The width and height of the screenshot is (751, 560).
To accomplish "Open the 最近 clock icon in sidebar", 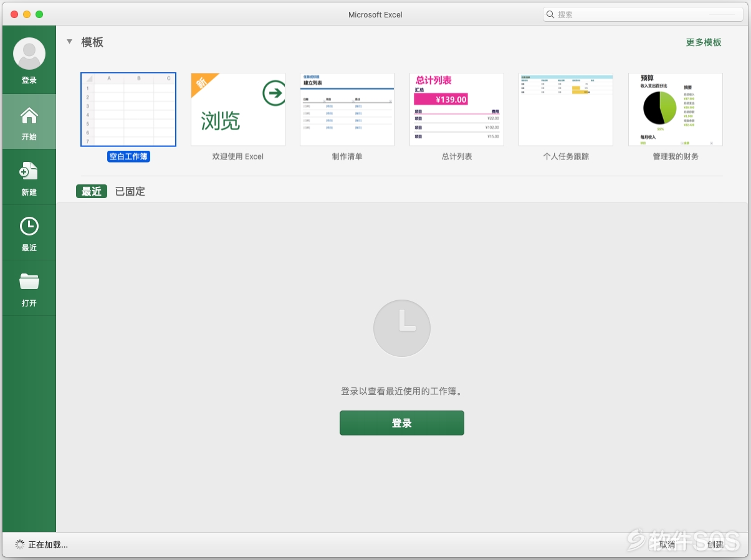I will [29, 227].
